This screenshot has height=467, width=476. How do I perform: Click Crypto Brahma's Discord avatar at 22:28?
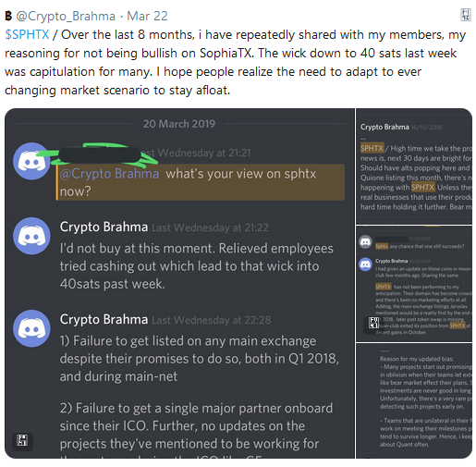coord(31,328)
